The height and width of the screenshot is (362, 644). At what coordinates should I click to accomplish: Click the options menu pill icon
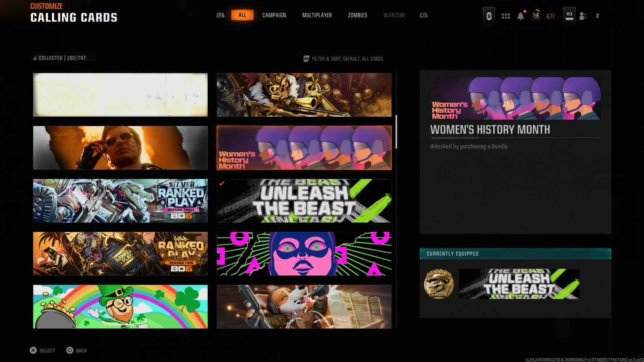(x=489, y=16)
